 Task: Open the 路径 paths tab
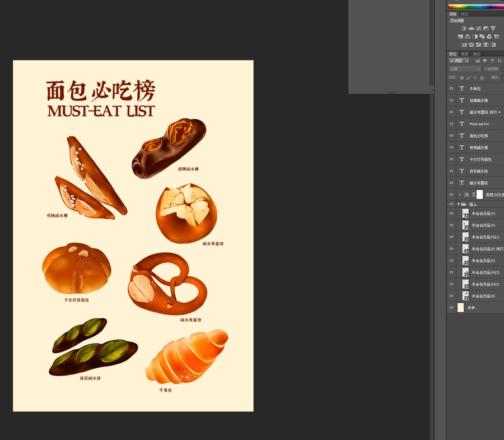477,54
